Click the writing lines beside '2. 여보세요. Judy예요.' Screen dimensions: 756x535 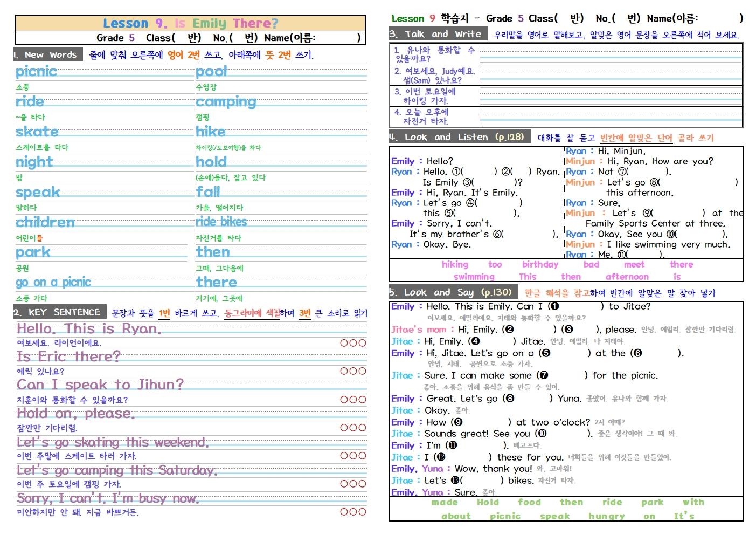tap(611, 76)
